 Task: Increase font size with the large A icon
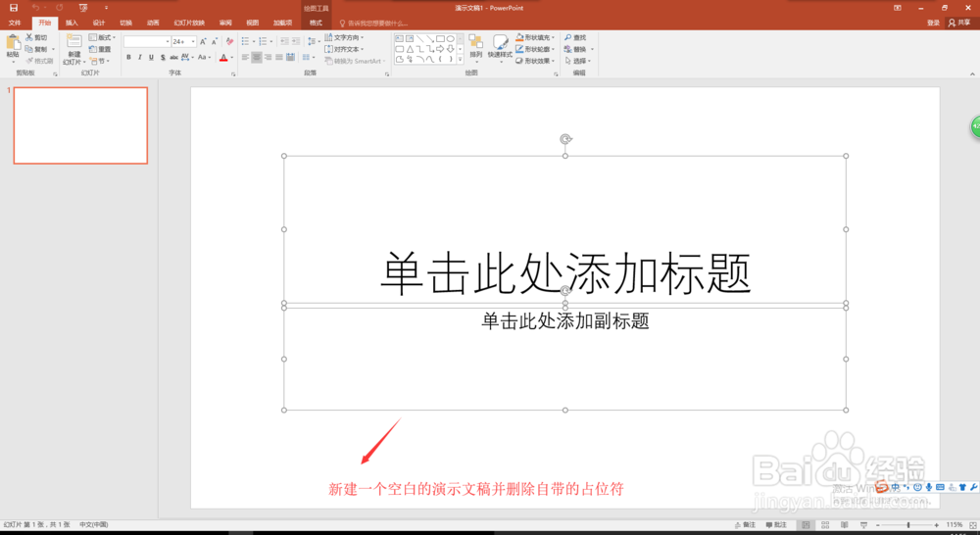click(203, 41)
